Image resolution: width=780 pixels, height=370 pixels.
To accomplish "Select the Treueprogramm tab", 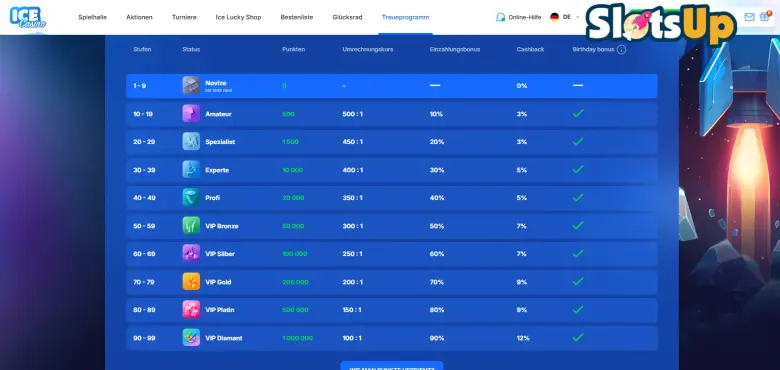I will click(405, 17).
